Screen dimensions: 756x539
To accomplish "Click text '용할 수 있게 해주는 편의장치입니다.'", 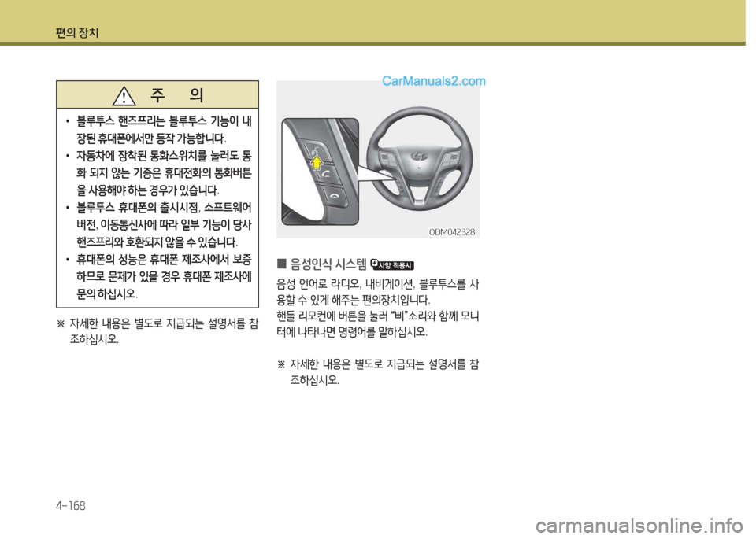I will point(354,301).
